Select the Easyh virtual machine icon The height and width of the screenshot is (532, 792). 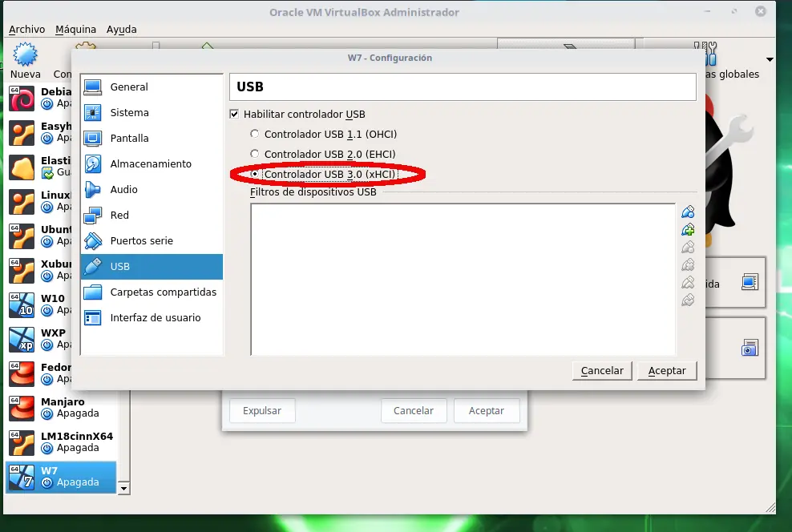pyautogui.click(x=22, y=133)
